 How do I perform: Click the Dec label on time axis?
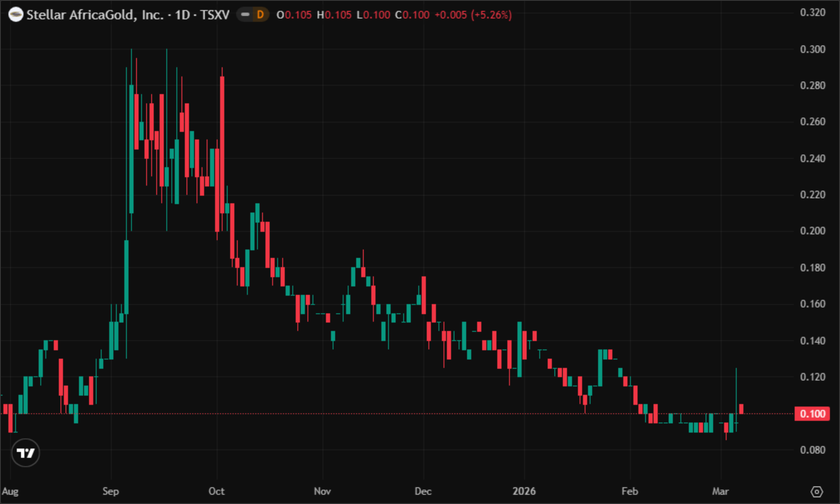coord(423,491)
